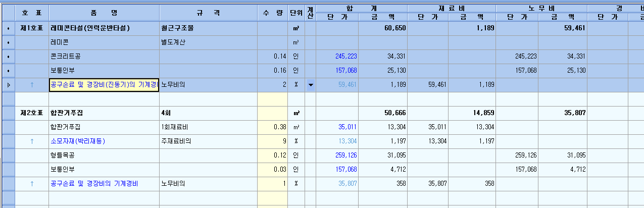The height and width of the screenshot is (208, 644).
Task: Select the bold 합판거푸집 cell with 4회
Action: point(104,113)
